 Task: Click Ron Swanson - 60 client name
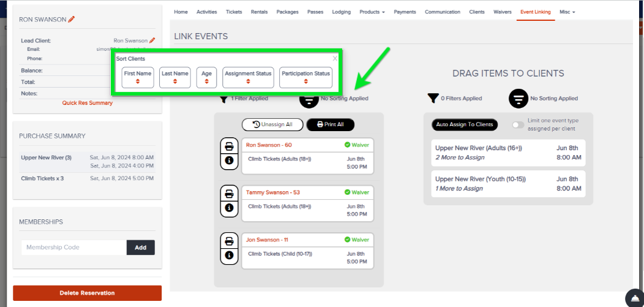269,145
